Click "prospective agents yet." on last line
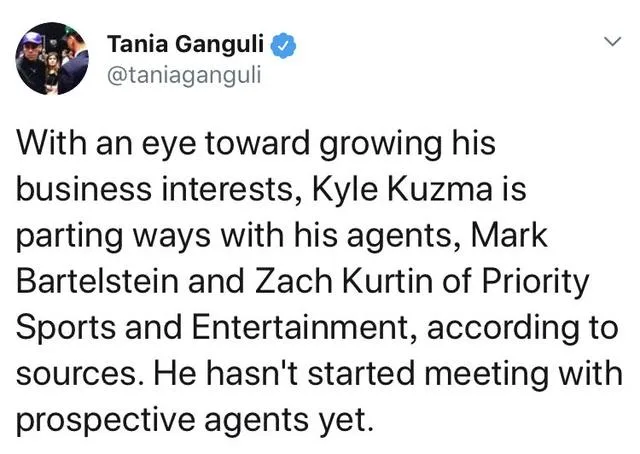 tap(195, 421)
